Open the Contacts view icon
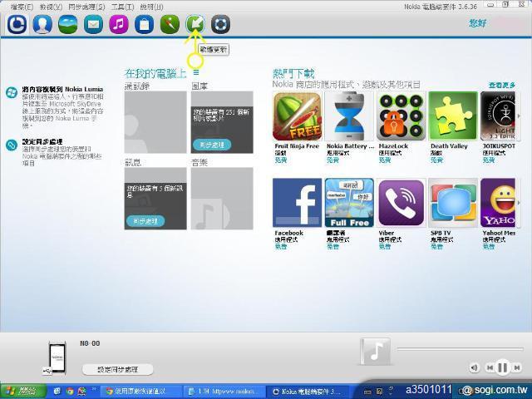The height and width of the screenshot is (399, 532). 42,24
